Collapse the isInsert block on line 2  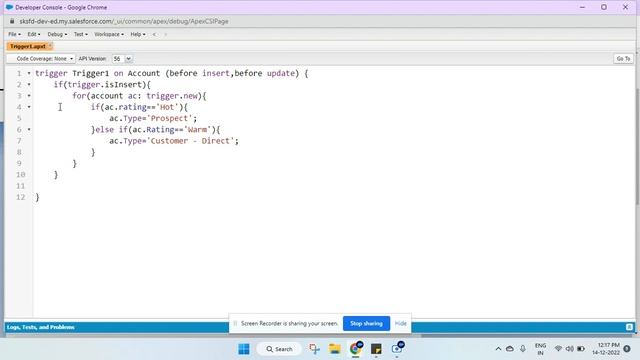click(29, 84)
